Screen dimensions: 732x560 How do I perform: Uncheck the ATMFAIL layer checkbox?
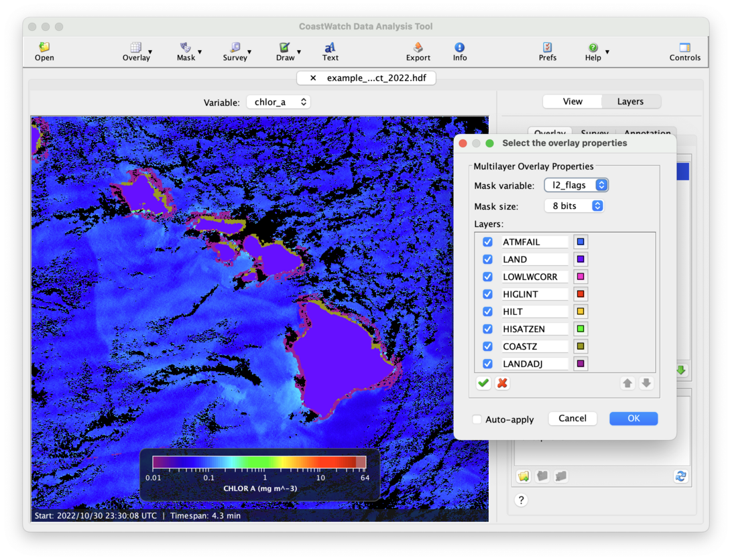point(487,242)
